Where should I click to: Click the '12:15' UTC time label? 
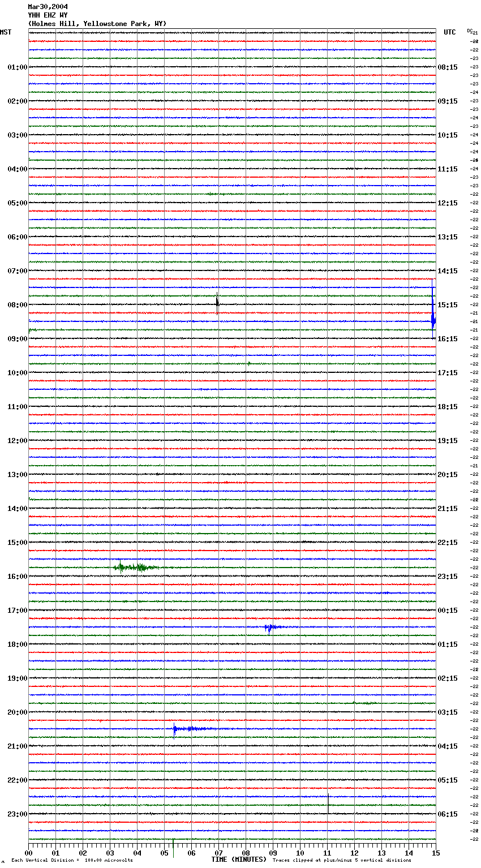(448, 203)
